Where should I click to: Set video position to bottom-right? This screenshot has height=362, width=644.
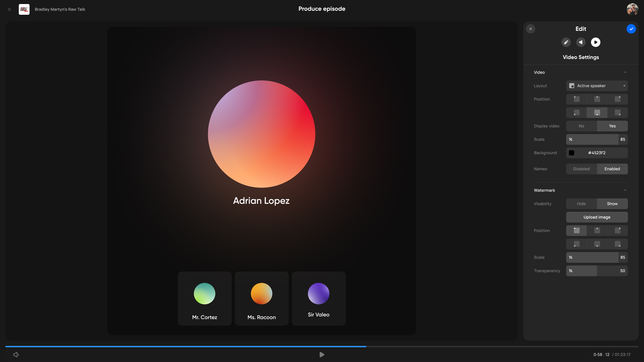click(618, 113)
